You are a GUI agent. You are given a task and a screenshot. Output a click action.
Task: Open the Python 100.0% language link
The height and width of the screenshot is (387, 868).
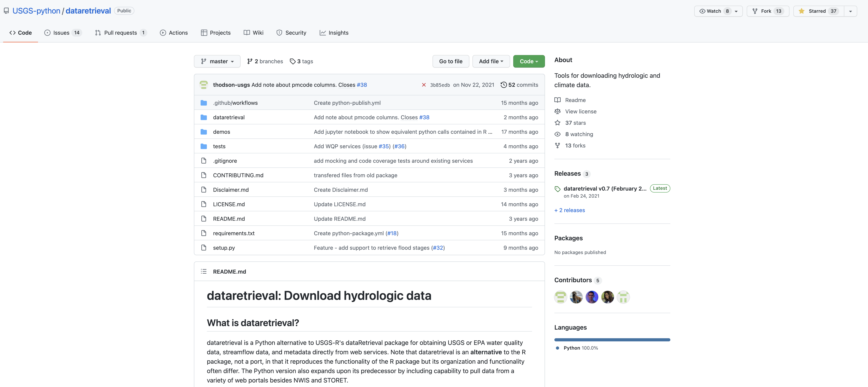click(581, 348)
